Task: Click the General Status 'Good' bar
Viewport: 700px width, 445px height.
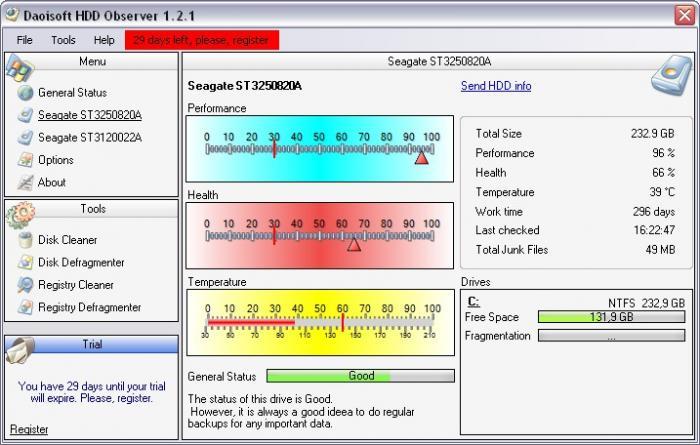Action: click(x=361, y=376)
